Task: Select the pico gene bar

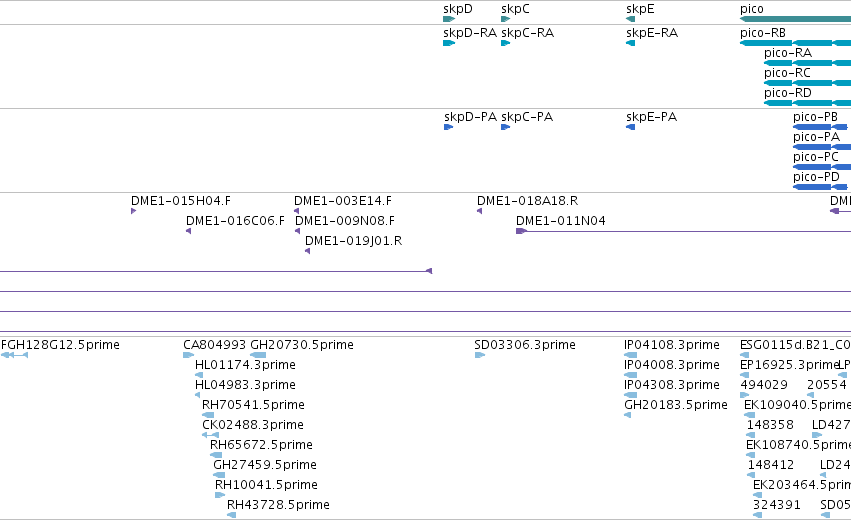Action: (x=795, y=19)
